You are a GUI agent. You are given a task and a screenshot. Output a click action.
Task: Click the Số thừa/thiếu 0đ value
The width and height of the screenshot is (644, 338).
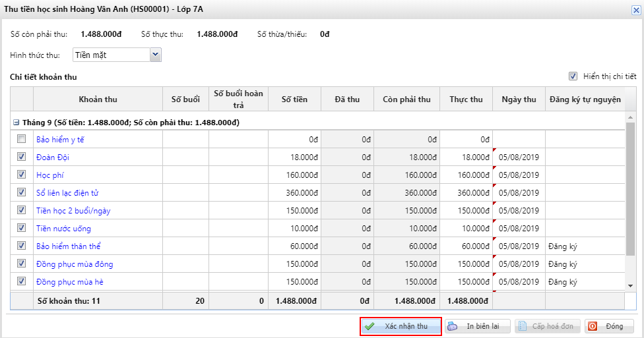325,34
